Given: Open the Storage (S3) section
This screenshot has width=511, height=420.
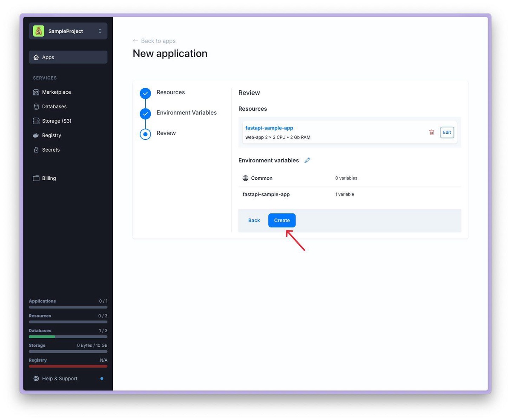Looking at the screenshot, I should (56, 121).
